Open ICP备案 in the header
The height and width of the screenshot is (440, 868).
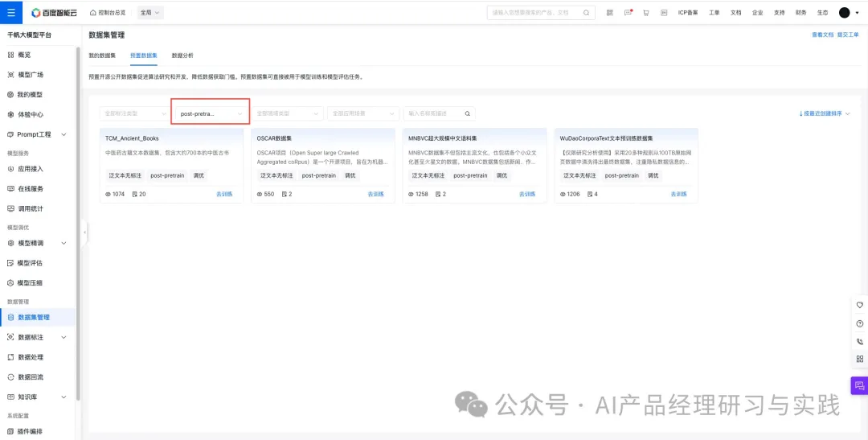click(x=688, y=12)
